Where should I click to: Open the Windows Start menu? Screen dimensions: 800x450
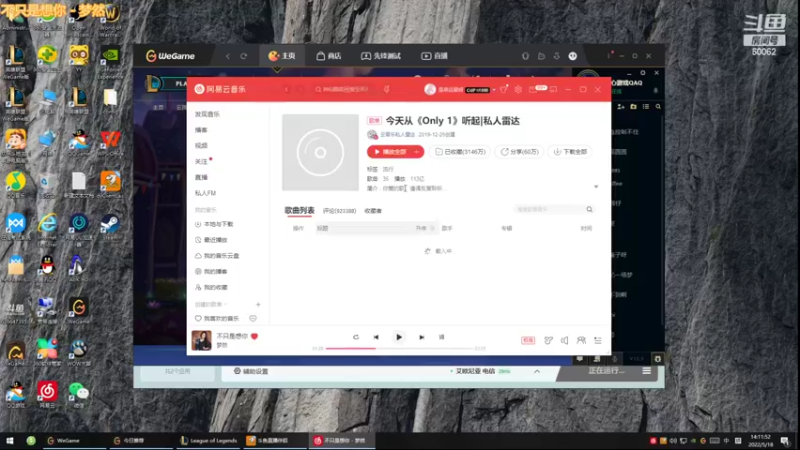pyautogui.click(x=10, y=440)
